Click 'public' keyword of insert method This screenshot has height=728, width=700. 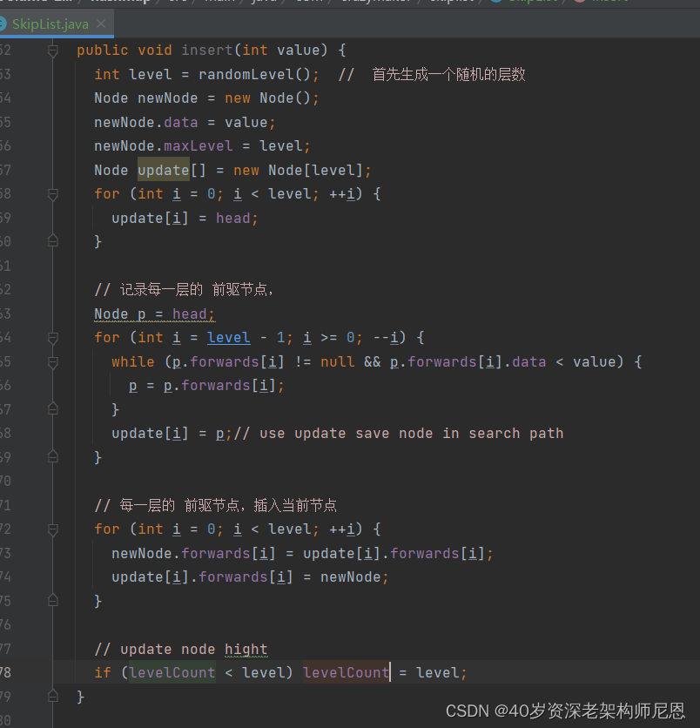[x=103, y=51]
